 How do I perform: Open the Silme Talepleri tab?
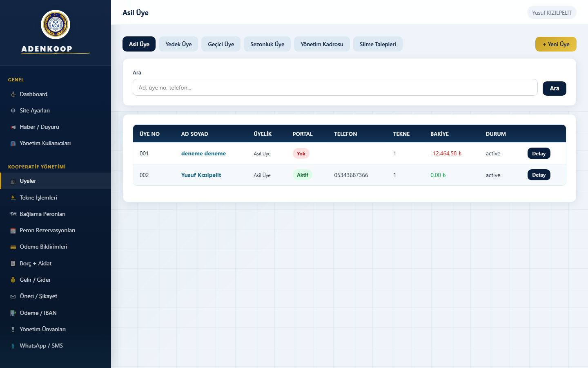pyautogui.click(x=378, y=44)
